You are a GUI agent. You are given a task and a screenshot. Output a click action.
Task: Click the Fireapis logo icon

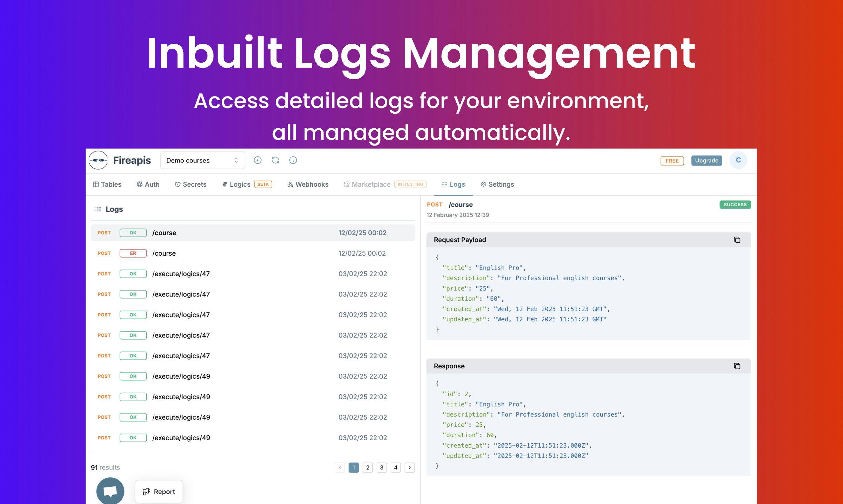98,160
